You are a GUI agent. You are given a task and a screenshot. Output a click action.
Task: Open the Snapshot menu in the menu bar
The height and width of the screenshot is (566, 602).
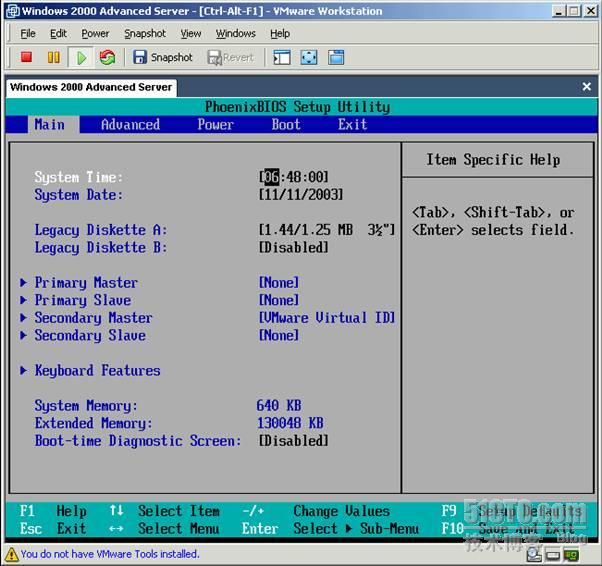(x=145, y=34)
